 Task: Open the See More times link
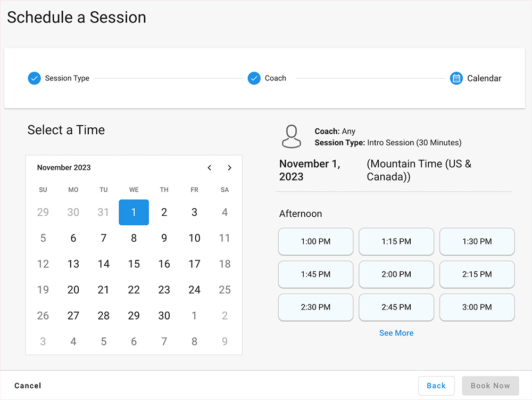[x=396, y=333]
